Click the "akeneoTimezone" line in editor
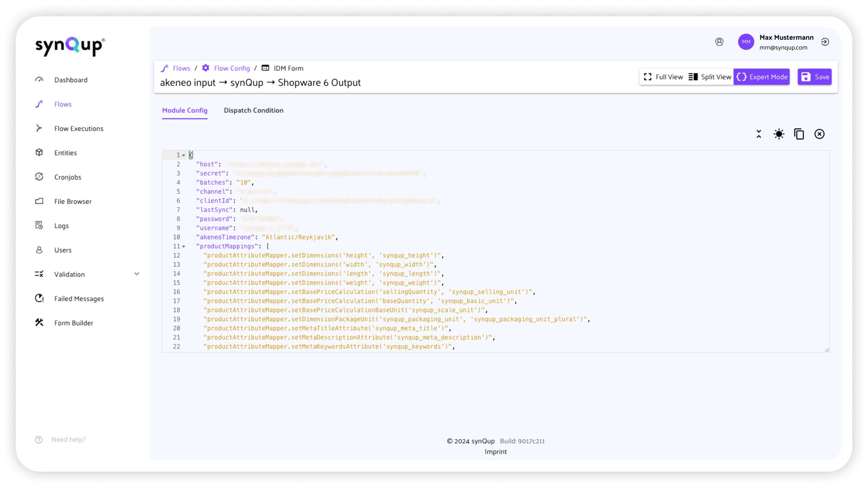The width and height of the screenshot is (868, 487). [267, 237]
